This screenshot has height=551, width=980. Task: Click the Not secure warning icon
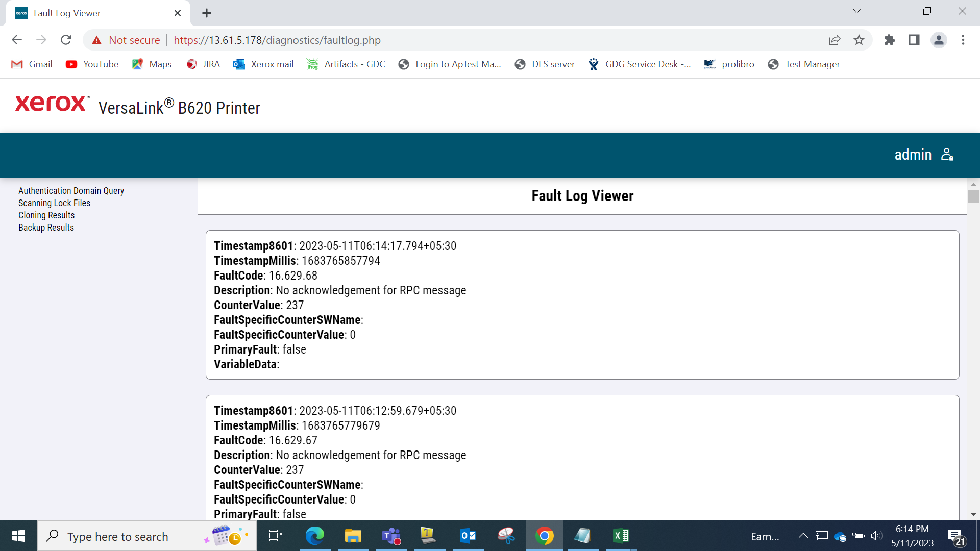[x=96, y=40]
